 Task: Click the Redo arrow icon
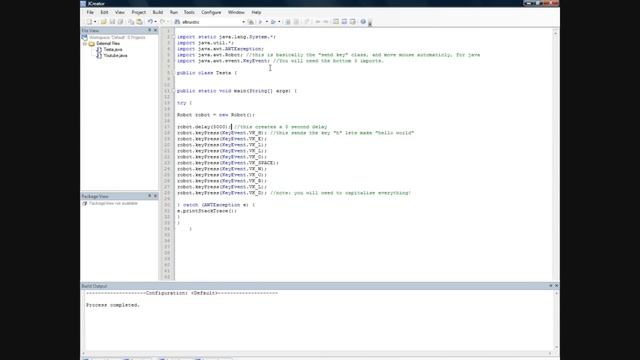point(162,22)
